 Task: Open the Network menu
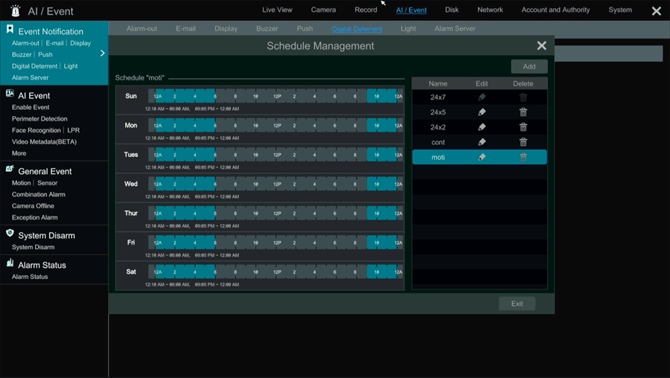(x=490, y=10)
